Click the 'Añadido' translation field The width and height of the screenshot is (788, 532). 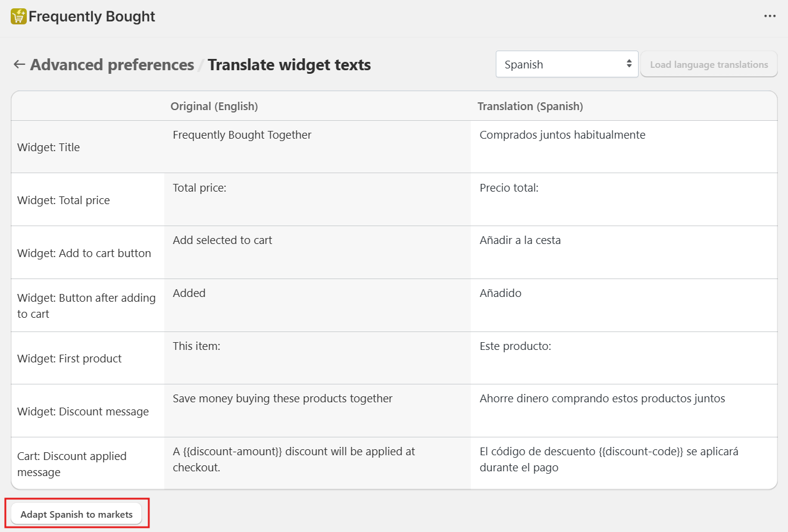[623, 305]
